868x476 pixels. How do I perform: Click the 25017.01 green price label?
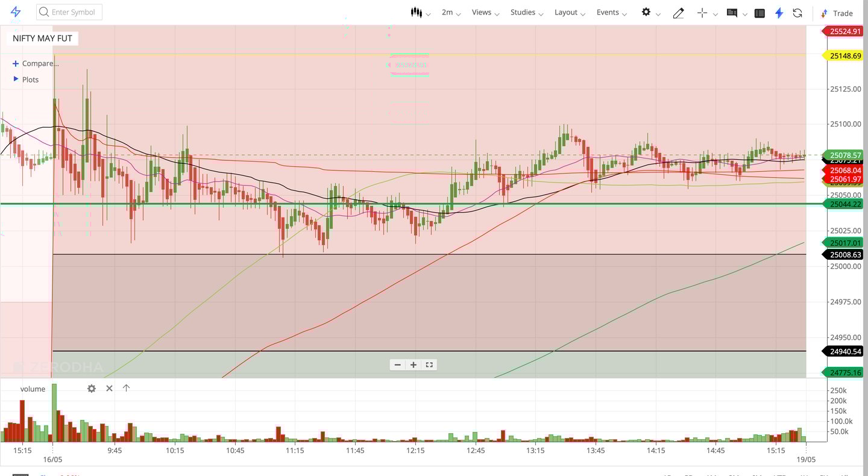pos(844,243)
